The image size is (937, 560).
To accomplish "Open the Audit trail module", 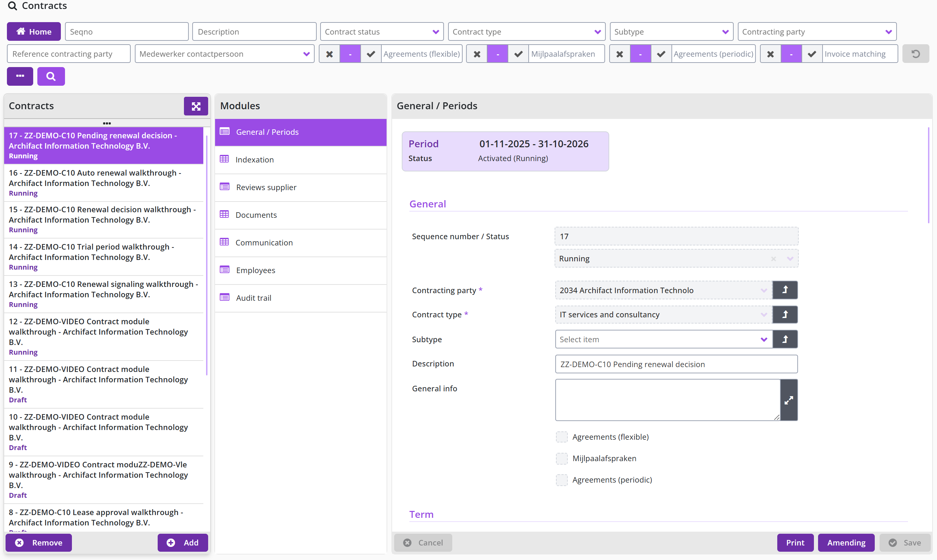I will click(x=301, y=298).
